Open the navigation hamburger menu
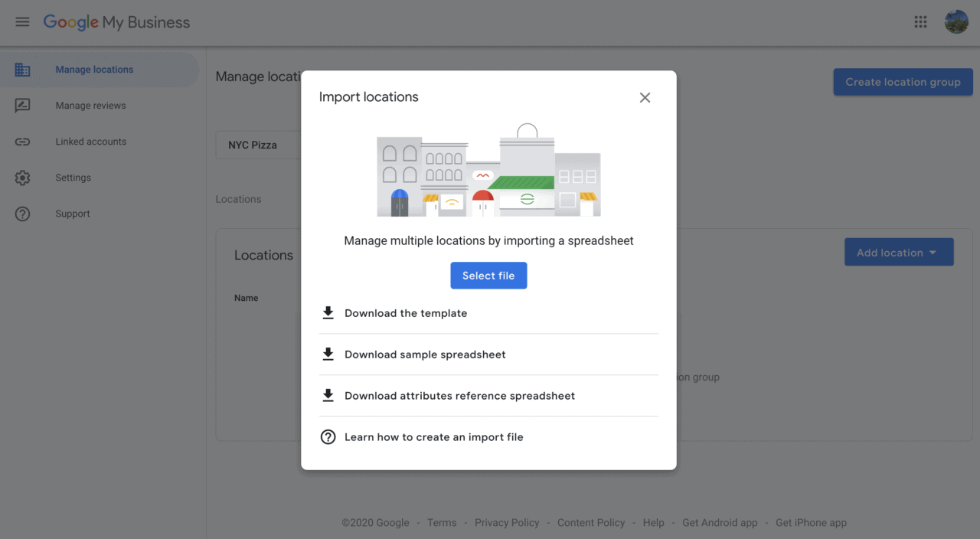 [21, 21]
